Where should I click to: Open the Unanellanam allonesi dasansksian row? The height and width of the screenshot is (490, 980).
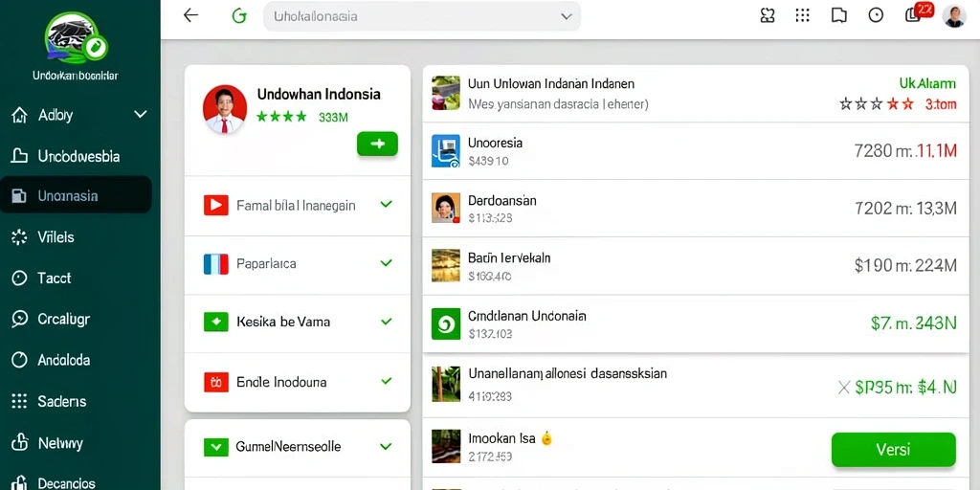pyautogui.click(x=696, y=385)
